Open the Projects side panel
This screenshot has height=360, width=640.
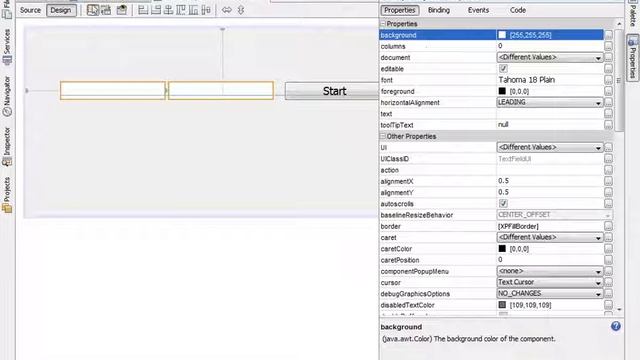7,195
